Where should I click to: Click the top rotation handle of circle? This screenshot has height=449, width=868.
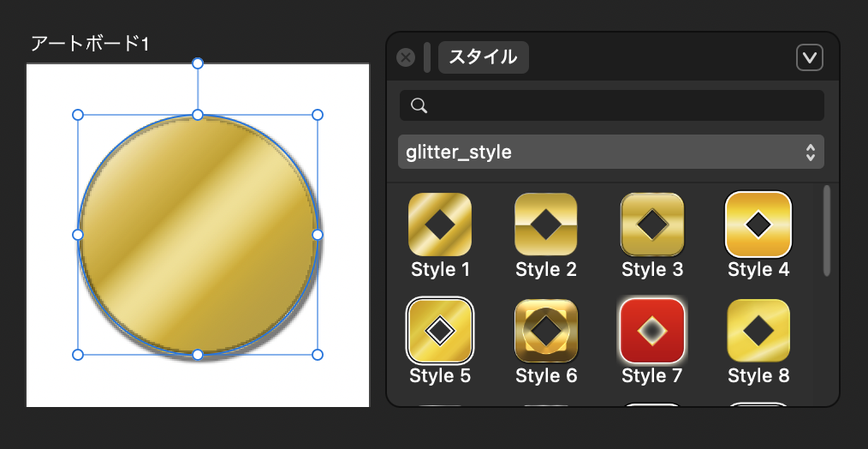(x=198, y=63)
